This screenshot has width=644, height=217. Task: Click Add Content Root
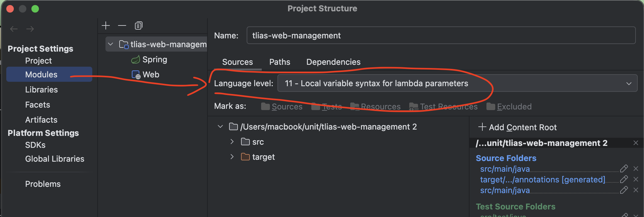click(517, 127)
